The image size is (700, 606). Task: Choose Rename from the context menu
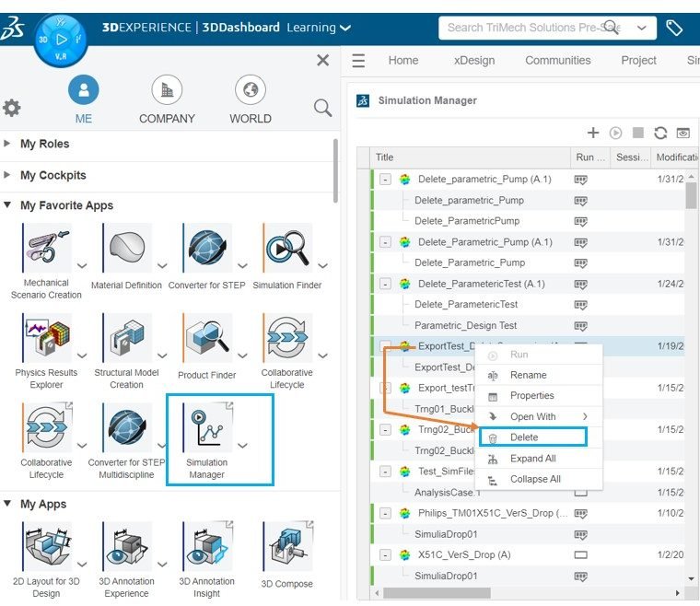pos(540,375)
